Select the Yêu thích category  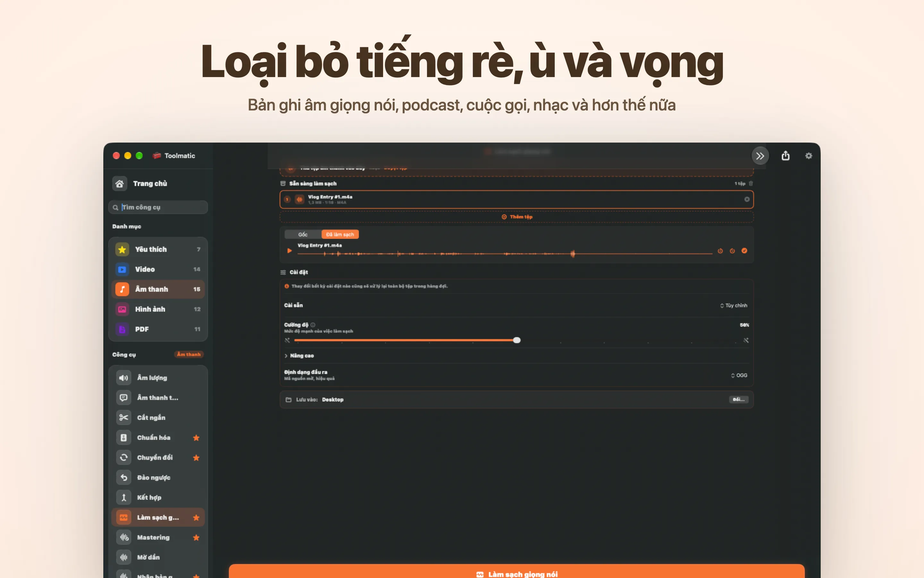(158, 249)
